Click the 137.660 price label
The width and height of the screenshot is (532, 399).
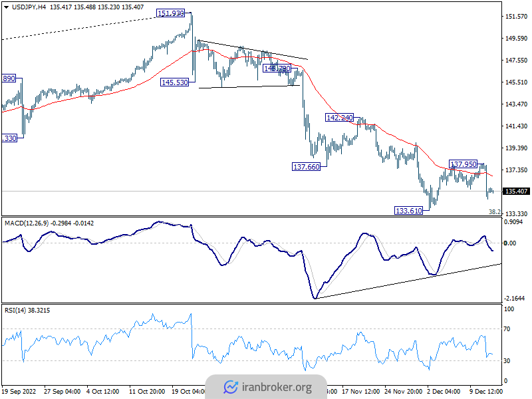tap(307, 166)
